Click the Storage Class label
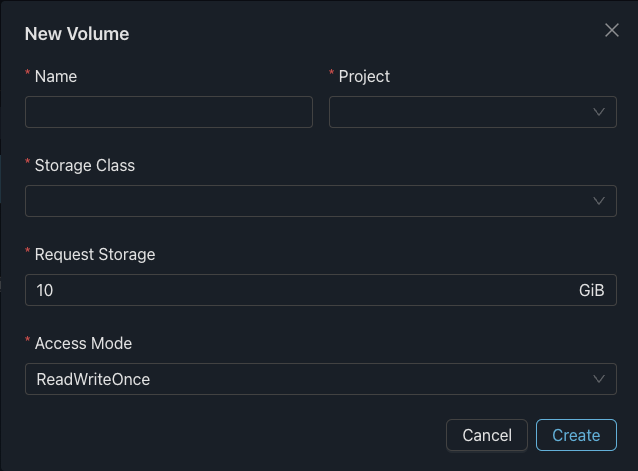The height and width of the screenshot is (471, 638). 84,165
